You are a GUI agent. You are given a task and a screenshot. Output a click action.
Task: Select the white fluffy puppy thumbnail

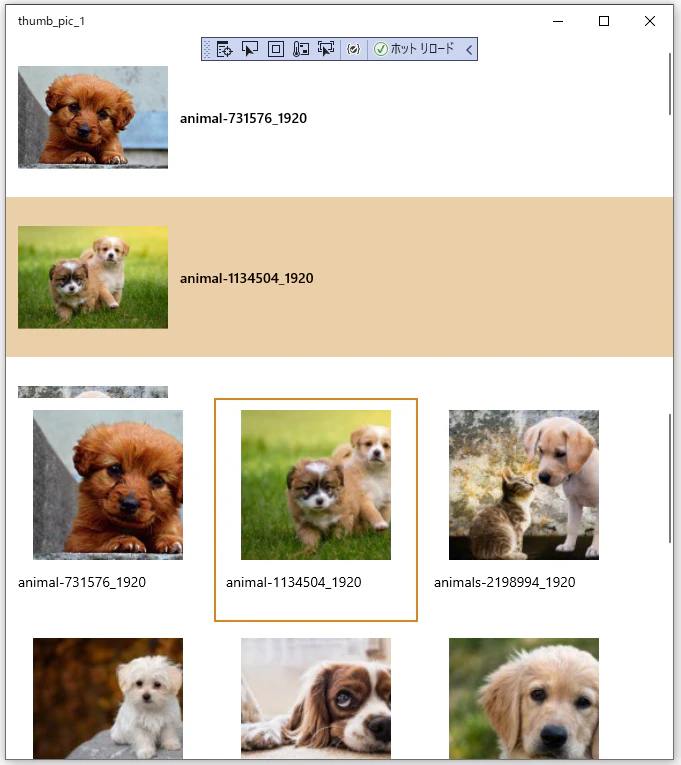(108, 698)
